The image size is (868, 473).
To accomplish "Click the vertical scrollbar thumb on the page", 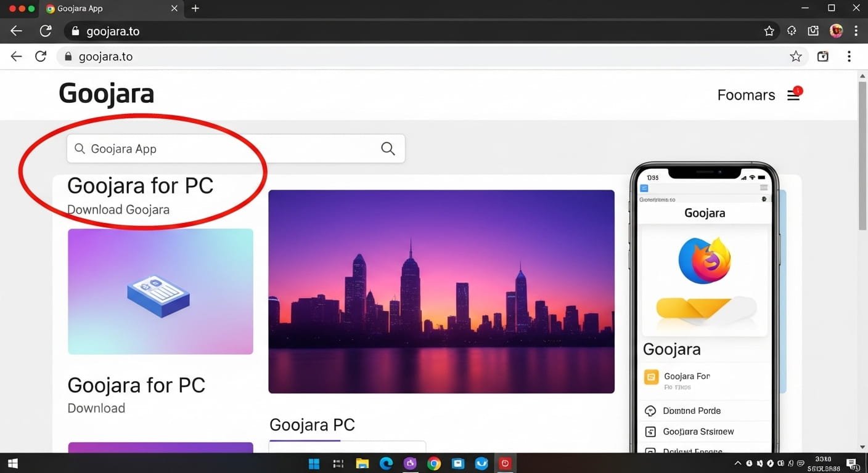I will pos(862,154).
